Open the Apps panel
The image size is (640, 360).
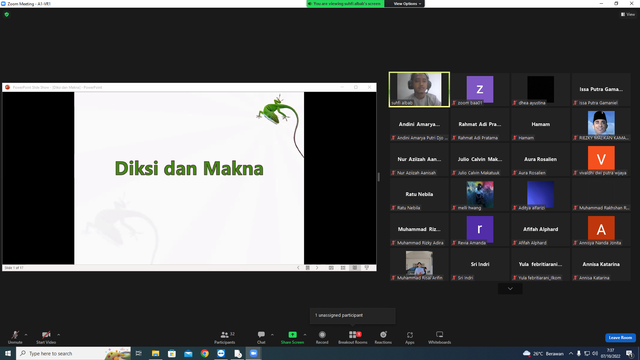click(410, 338)
